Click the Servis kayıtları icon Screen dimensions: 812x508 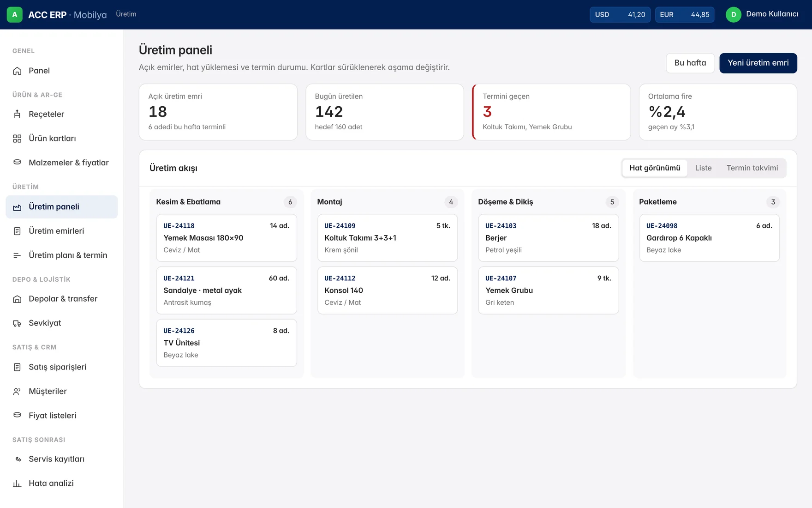click(18, 459)
